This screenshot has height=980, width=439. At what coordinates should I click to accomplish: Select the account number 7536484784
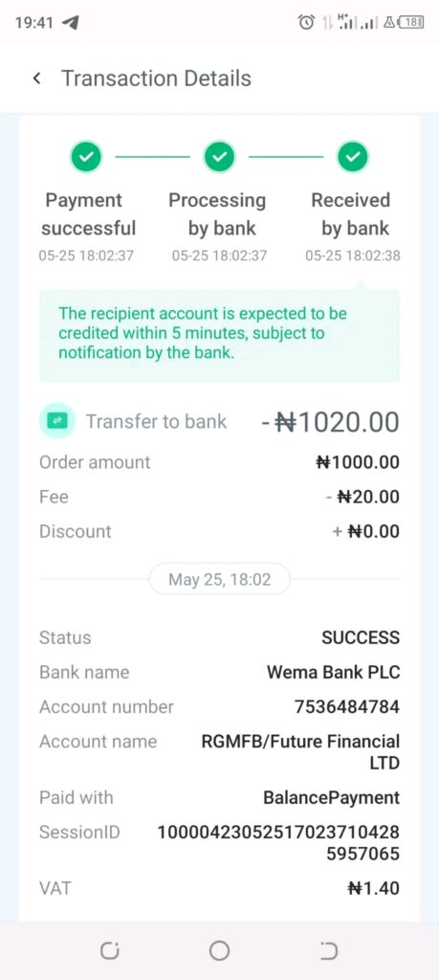[x=346, y=707]
